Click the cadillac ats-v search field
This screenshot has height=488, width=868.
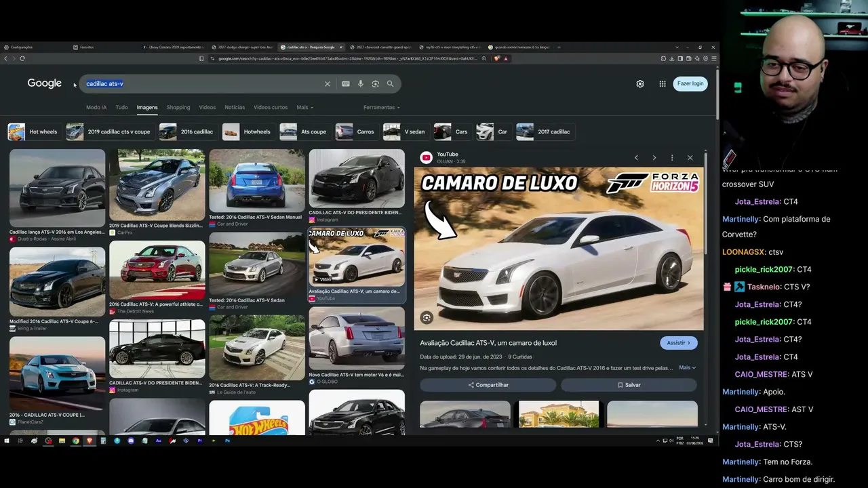click(203, 84)
